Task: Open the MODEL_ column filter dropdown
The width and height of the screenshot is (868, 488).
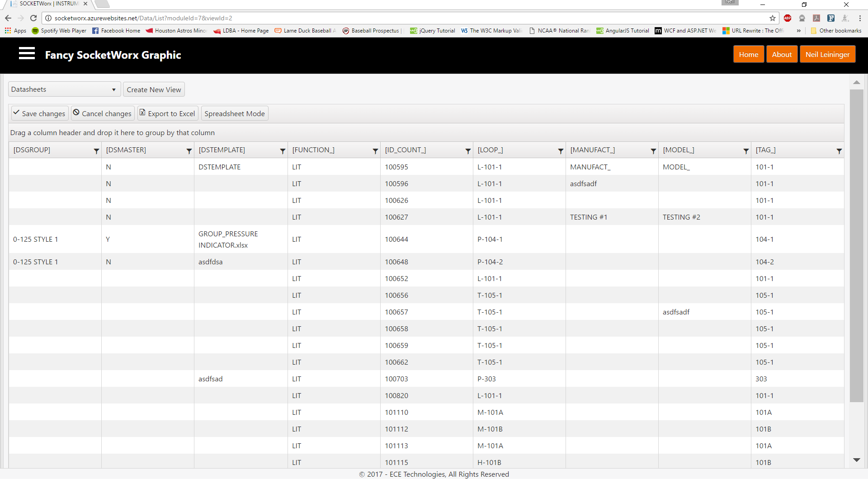Action: [746, 151]
